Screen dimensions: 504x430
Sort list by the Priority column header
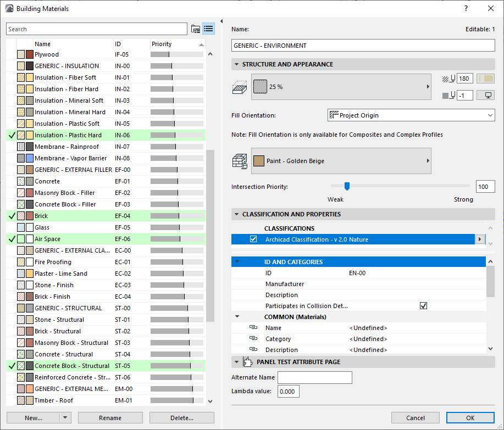click(x=178, y=44)
